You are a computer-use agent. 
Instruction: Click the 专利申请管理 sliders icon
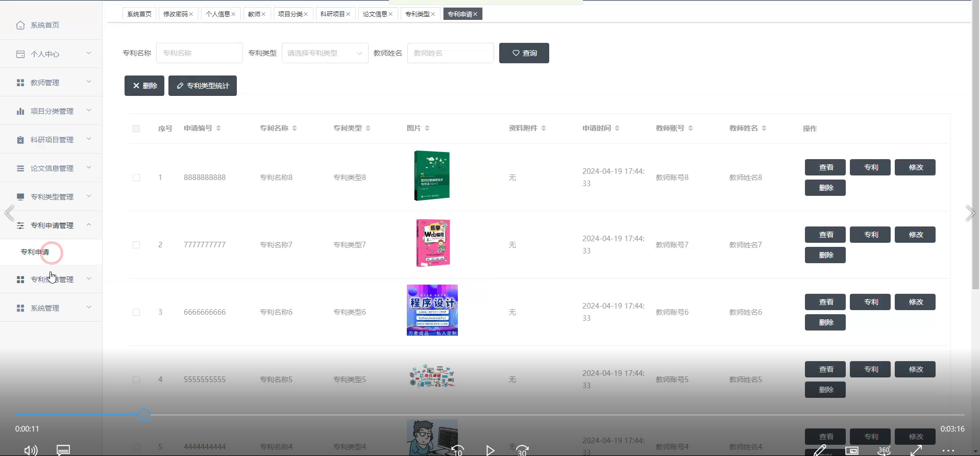(x=20, y=225)
